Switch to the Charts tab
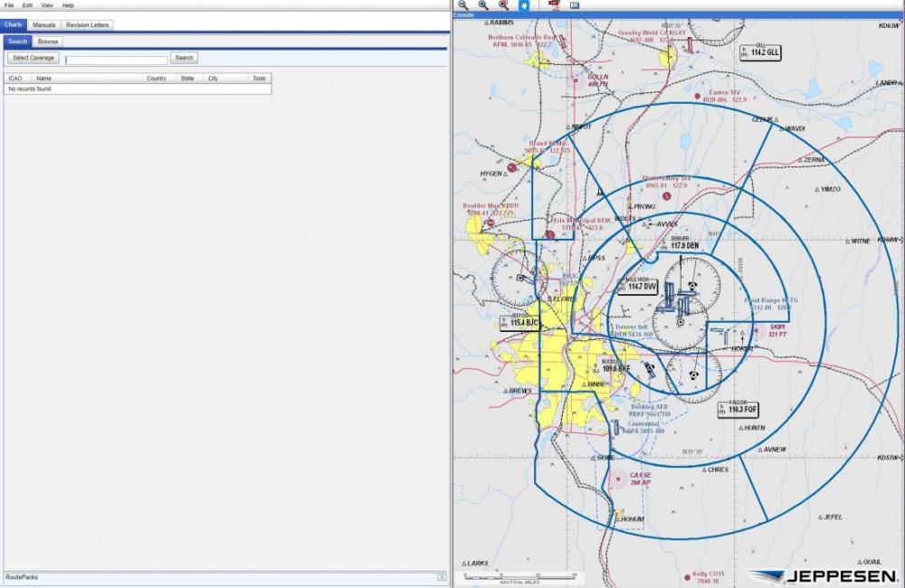The width and height of the screenshot is (905, 588). (x=14, y=24)
